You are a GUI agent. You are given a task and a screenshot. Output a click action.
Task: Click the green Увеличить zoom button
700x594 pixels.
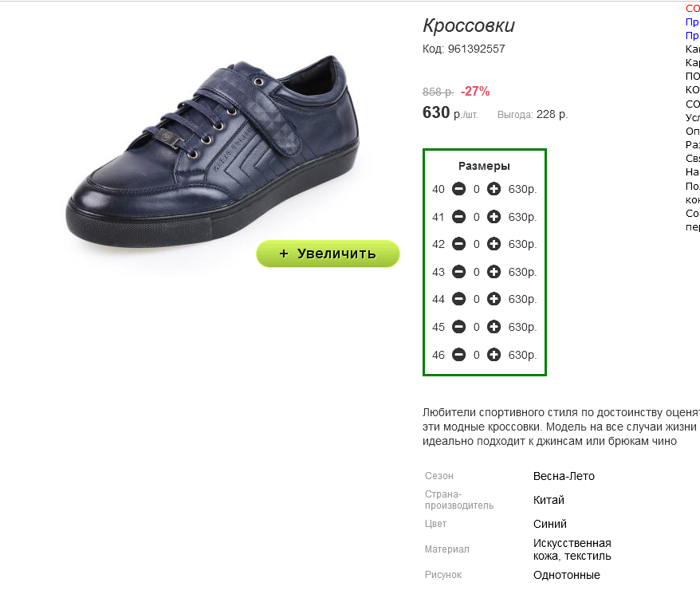[328, 254]
